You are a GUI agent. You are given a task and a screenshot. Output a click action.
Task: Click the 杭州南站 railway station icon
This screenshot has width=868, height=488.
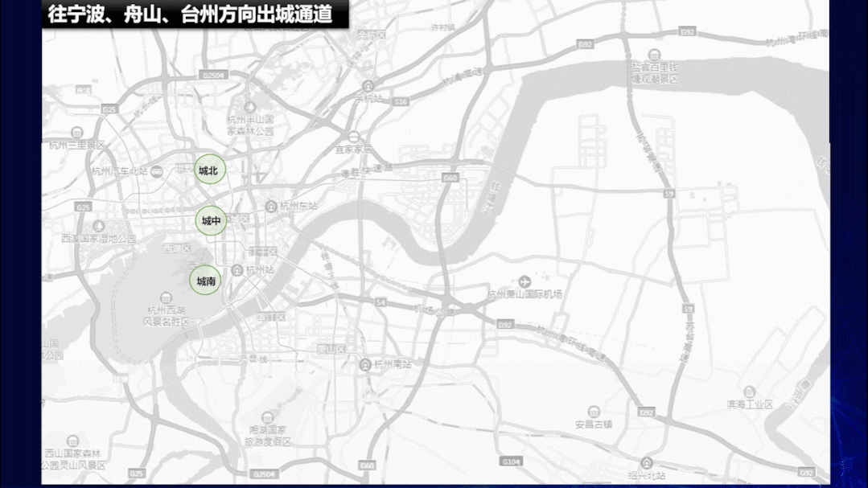364,364
